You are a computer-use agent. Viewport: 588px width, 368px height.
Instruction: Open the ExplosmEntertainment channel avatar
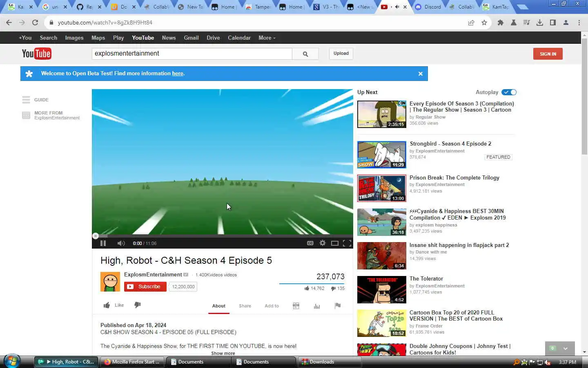[x=110, y=282]
